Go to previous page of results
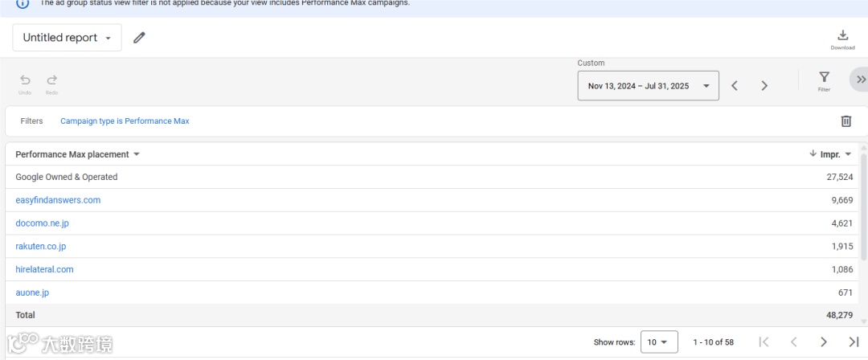 pyautogui.click(x=794, y=342)
